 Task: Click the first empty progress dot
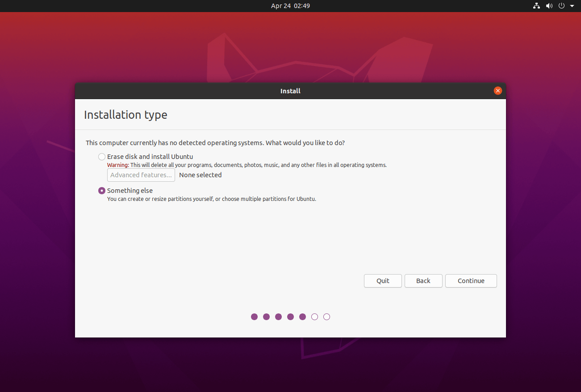click(x=314, y=317)
